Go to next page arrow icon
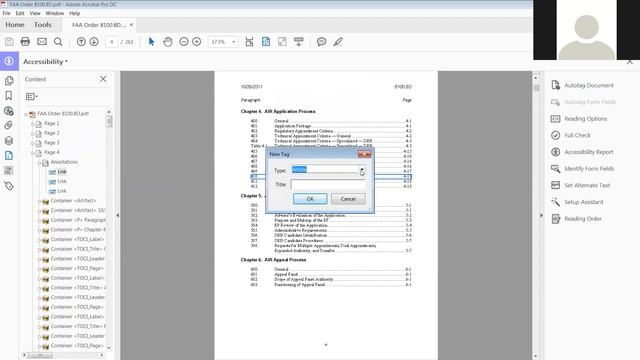The width and height of the screenshot is (640, 360). tap(94, 42)
